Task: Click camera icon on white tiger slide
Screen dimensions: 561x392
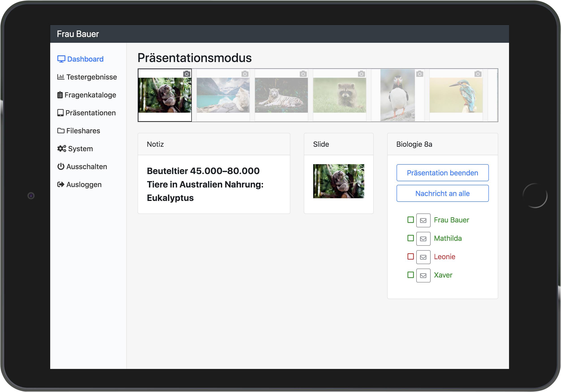Action: (x=303, y=74)
